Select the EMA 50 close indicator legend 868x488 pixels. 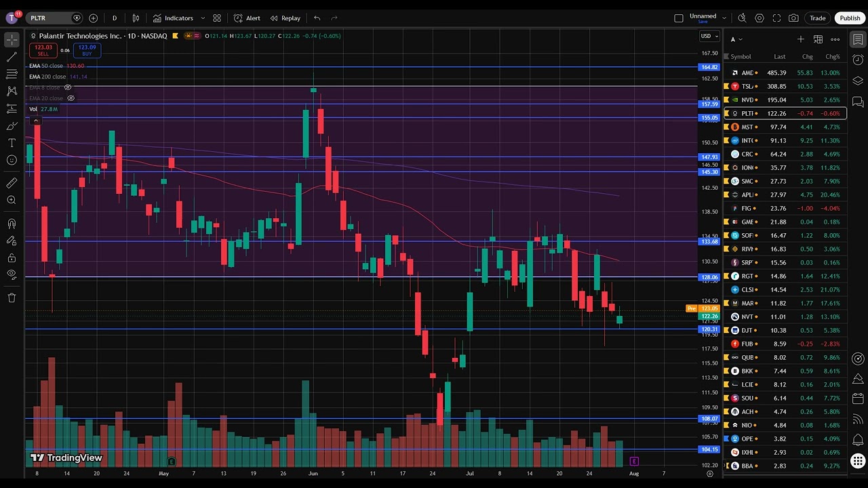(x=46, y=66)
